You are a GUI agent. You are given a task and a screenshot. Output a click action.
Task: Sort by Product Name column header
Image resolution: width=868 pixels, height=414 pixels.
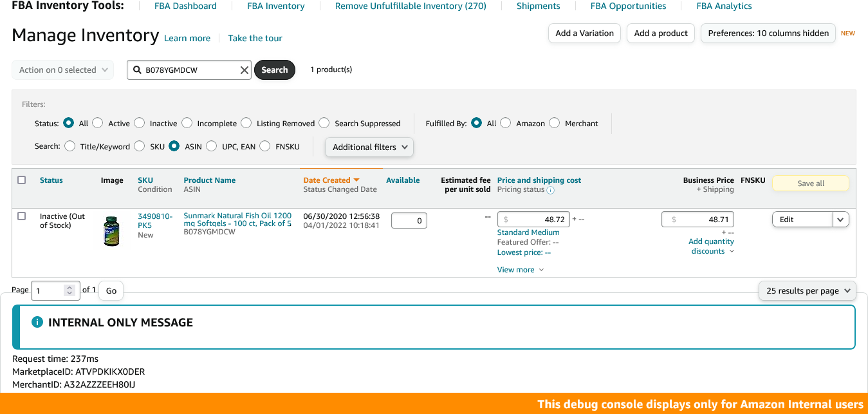[x=210, y=180]
